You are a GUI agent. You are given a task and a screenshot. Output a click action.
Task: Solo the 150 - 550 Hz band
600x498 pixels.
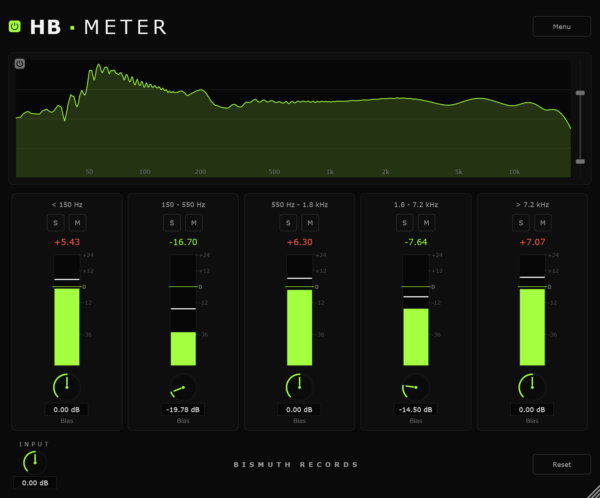click(172, 223)
